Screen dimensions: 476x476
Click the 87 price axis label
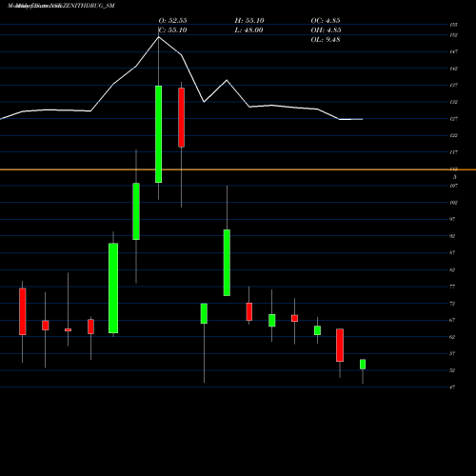tap(452, 253)
